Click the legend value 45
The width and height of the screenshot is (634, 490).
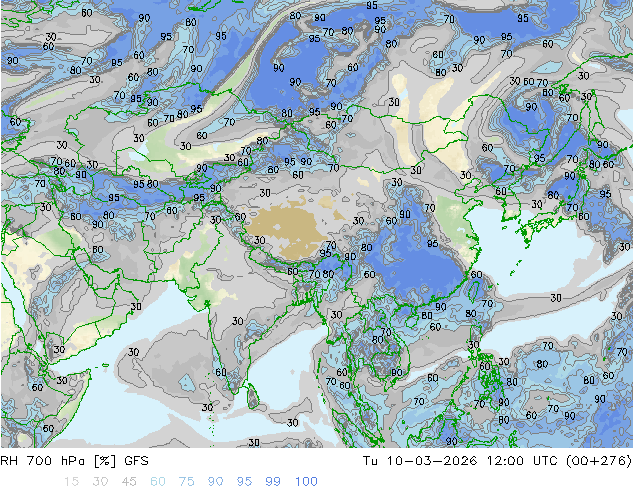129,482
